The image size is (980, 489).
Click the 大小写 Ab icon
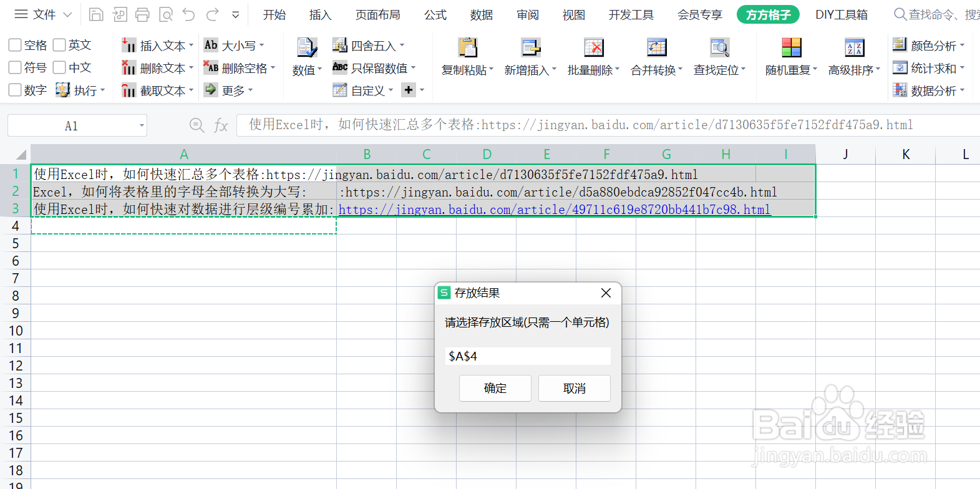click(x=211, y=45)
